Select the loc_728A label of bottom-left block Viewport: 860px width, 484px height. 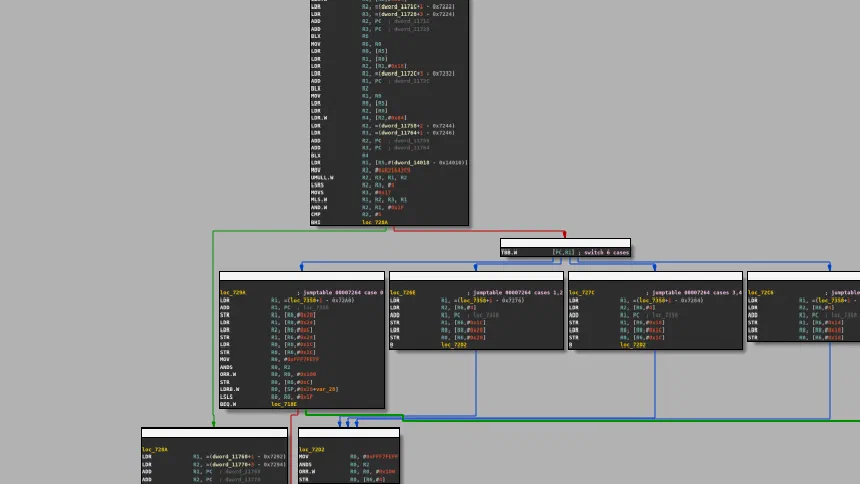tap(155, 450)
